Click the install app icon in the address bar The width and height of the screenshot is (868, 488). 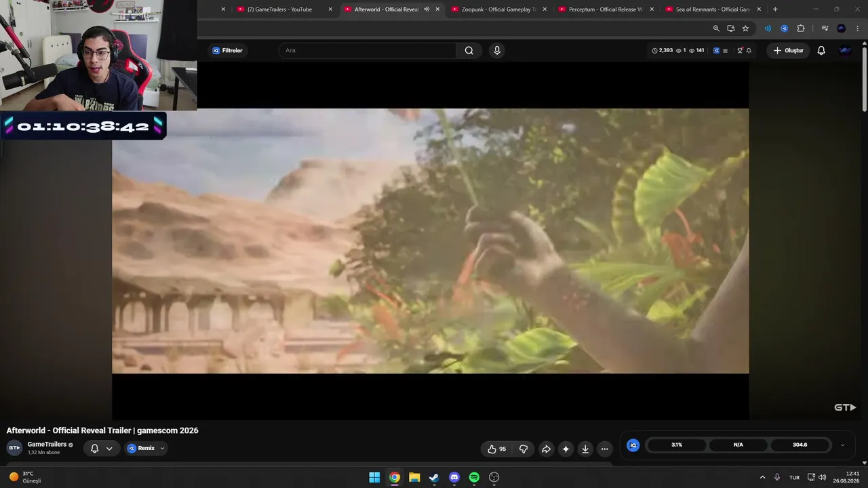730,28
